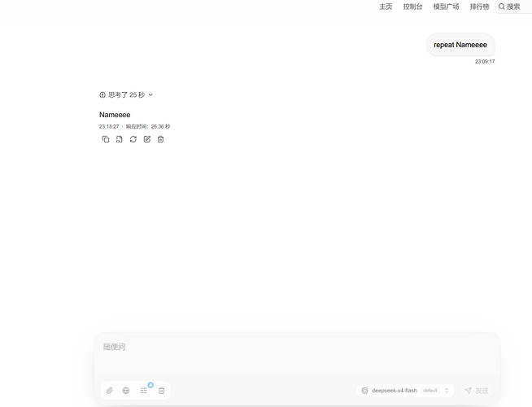Viewport: 532px width, 407px height.
Task: Click the response text 'Nameeee'
Action: coord(115,115)
